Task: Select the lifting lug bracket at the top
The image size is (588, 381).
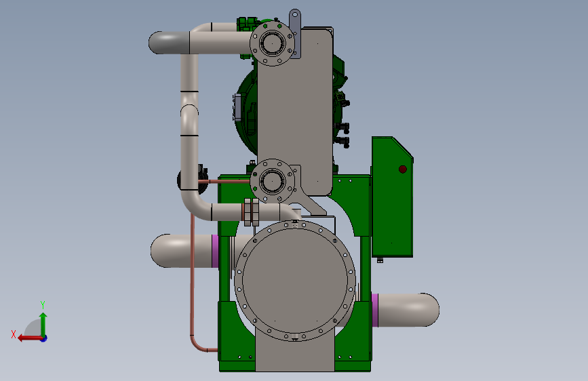Action: (x=295, y=34)
